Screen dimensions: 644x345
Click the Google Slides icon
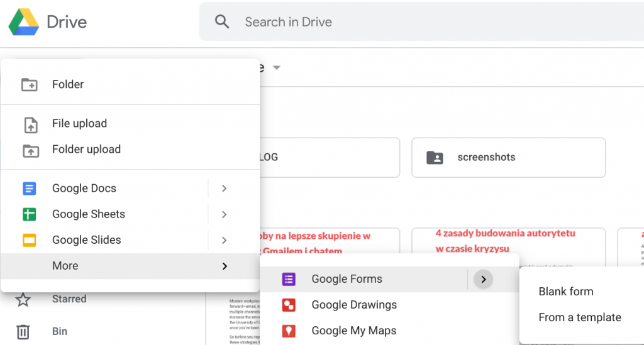tap(29, 240)
